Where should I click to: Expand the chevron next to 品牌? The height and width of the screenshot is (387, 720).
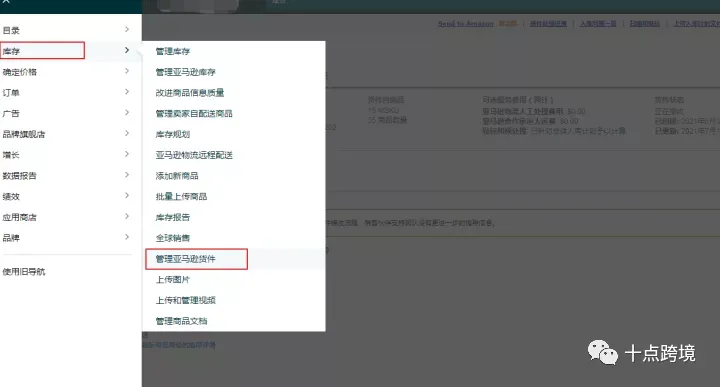pos(127,237)
